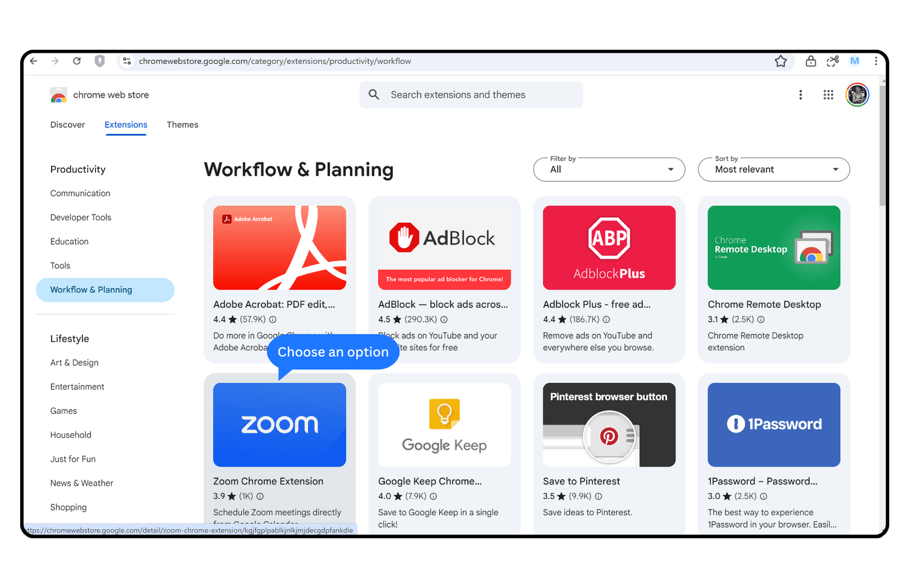
Task: Click the browser address bar URL
Action: (275, 61)
